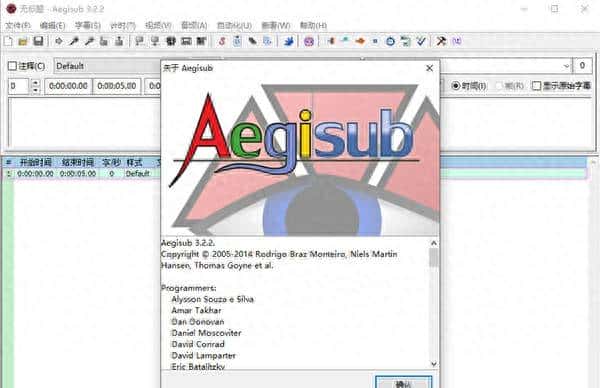Open the Shift Times toolbar icon
This screenshot has width=600, height=388.
coord(330,41)
